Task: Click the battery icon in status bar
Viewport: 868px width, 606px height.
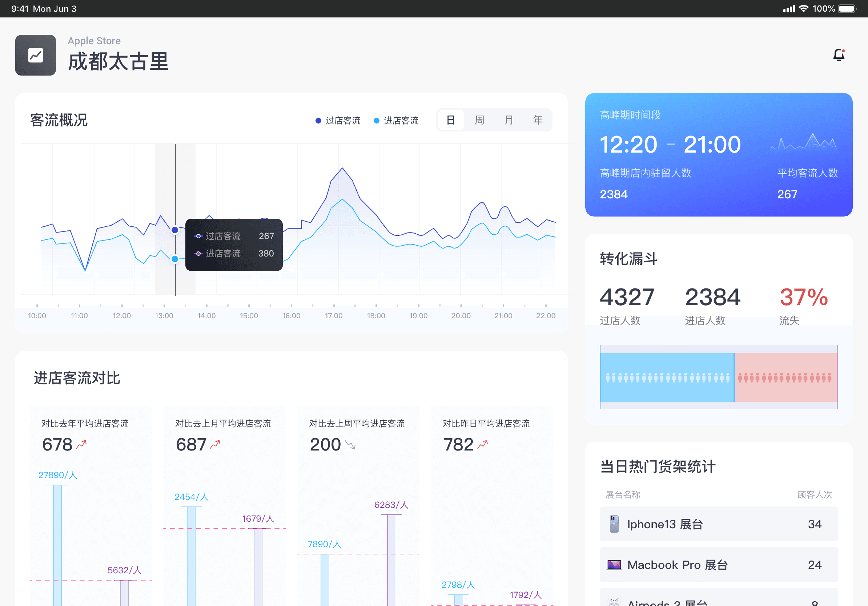Action: coord(847,8)
